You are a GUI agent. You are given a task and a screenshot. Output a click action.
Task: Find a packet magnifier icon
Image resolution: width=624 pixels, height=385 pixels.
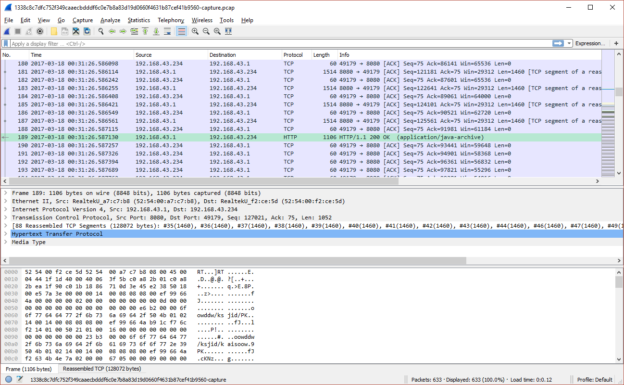(x=101, y=31)
